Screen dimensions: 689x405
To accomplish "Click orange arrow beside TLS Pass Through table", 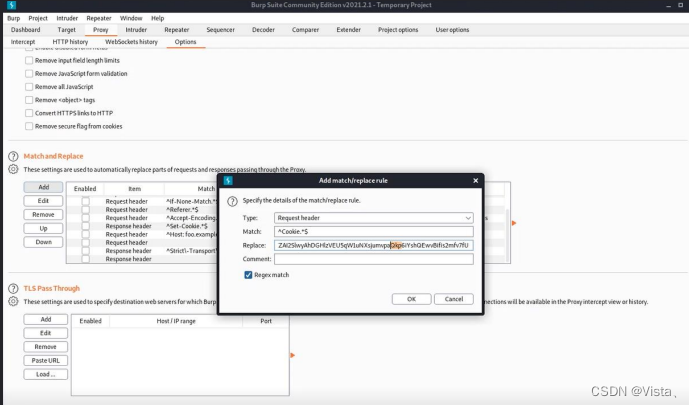I will pyautogui.click(x=293, y=355).
